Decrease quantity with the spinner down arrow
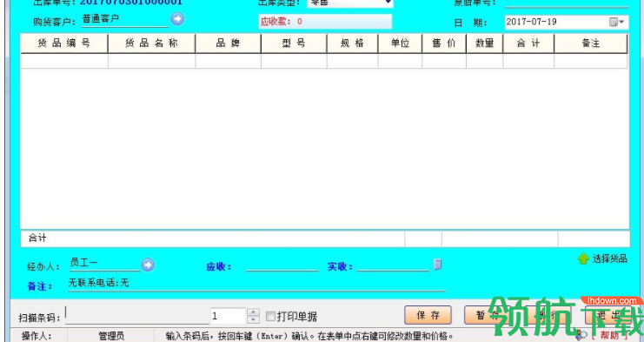The image size is (644, 342). (x=254, y=319)
